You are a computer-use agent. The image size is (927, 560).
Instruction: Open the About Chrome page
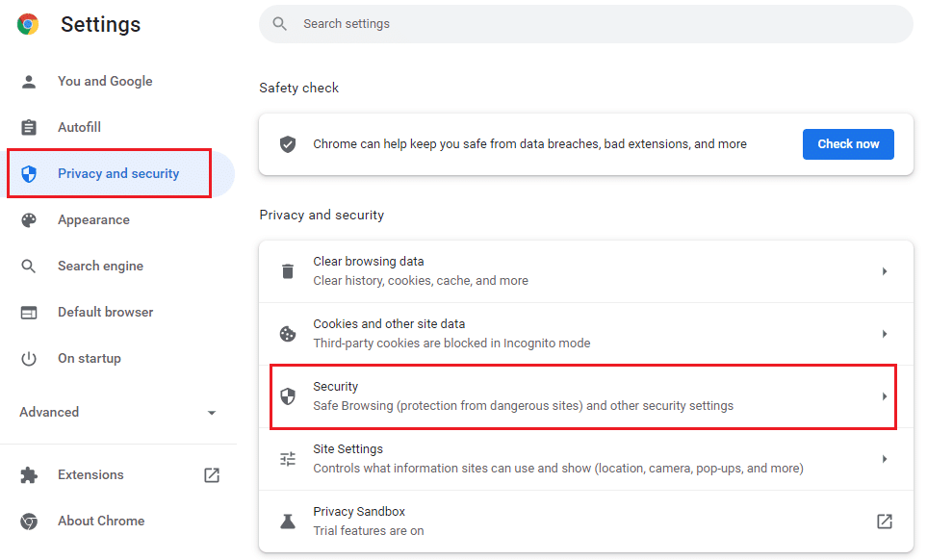click(x=101, y=521)
